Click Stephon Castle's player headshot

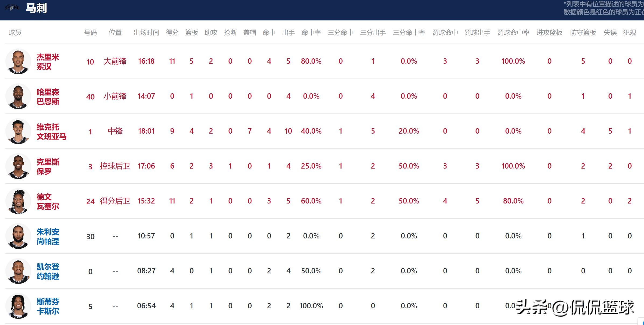18,306
